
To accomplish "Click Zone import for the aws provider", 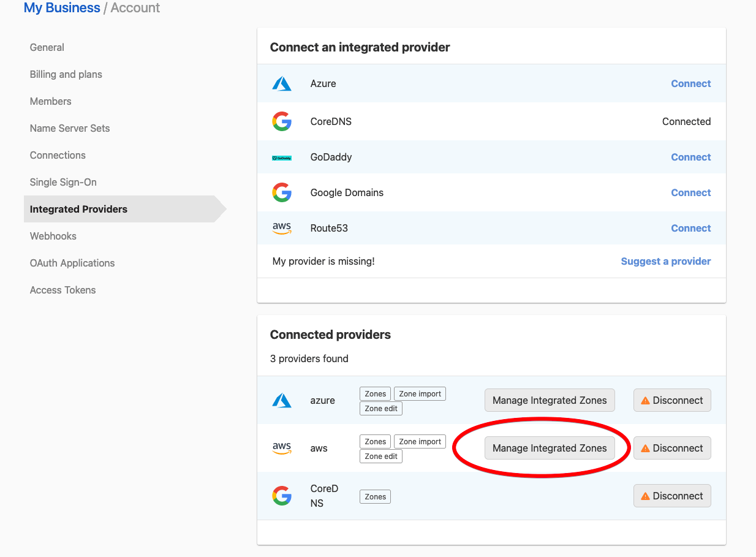I will (419, 441).
